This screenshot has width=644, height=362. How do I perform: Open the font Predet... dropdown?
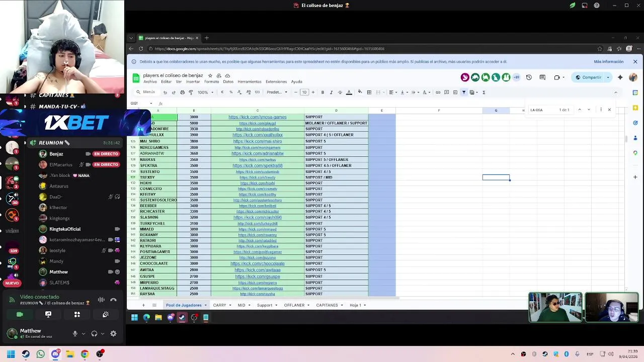pyautogui.click(x=277, y=93)
